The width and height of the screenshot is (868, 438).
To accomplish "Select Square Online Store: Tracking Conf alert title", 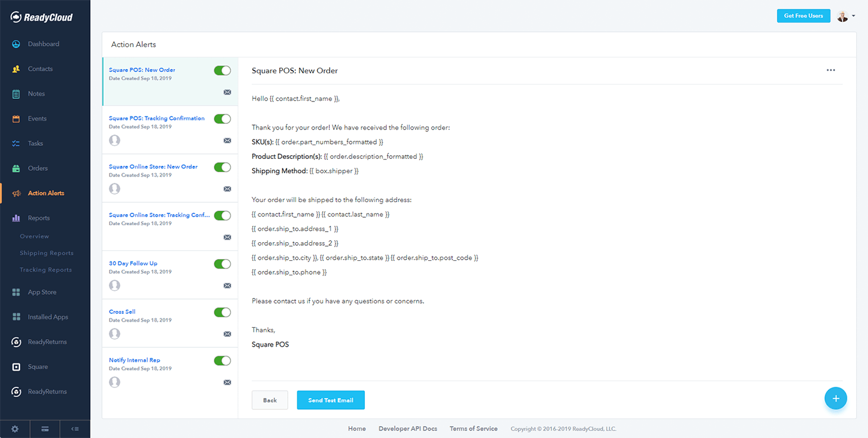I will click(160, 215).
